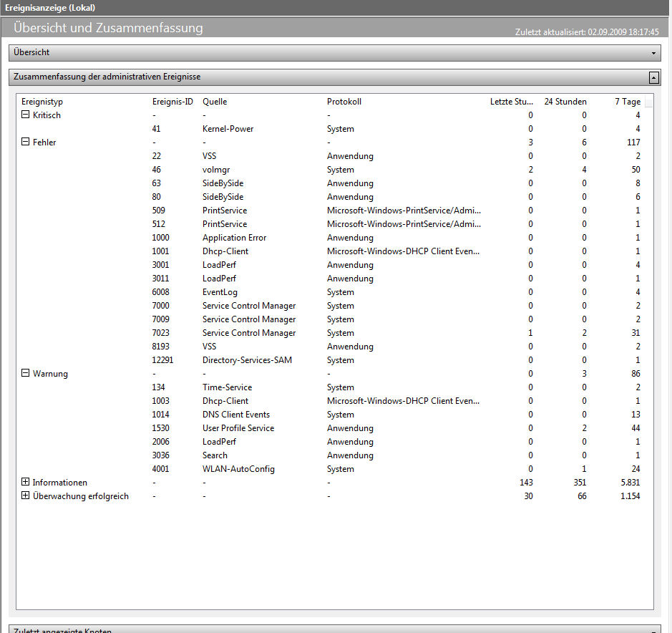Collapse the Kritisch event group
The width and height of the screenshot is (672, 633).
pos(25,115)
